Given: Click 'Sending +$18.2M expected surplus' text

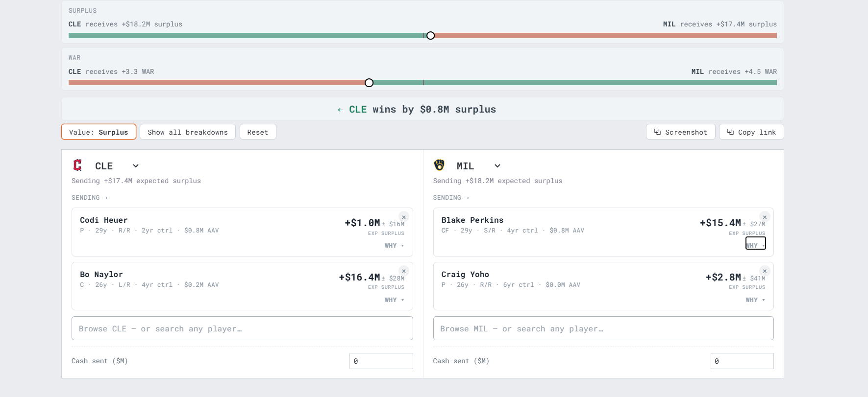Looking at the screenshot, I should coord(497,181).
